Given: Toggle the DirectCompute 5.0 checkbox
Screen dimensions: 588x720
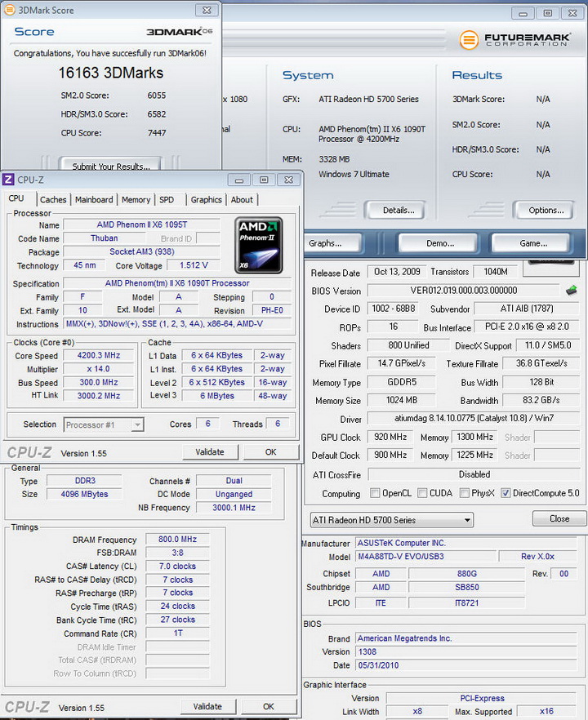Looking at the screenshot, I should coord(506,493).
